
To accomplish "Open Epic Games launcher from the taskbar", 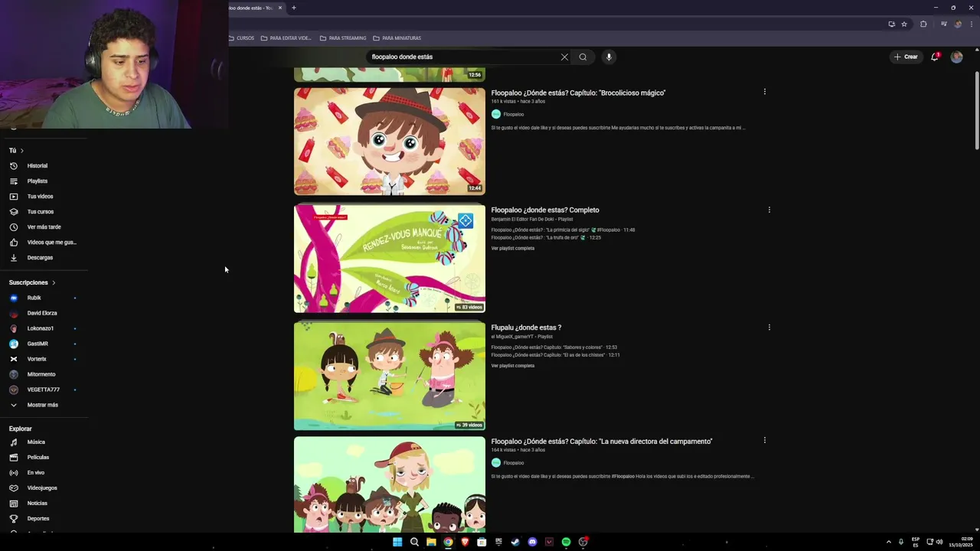I will click(498, 542).
